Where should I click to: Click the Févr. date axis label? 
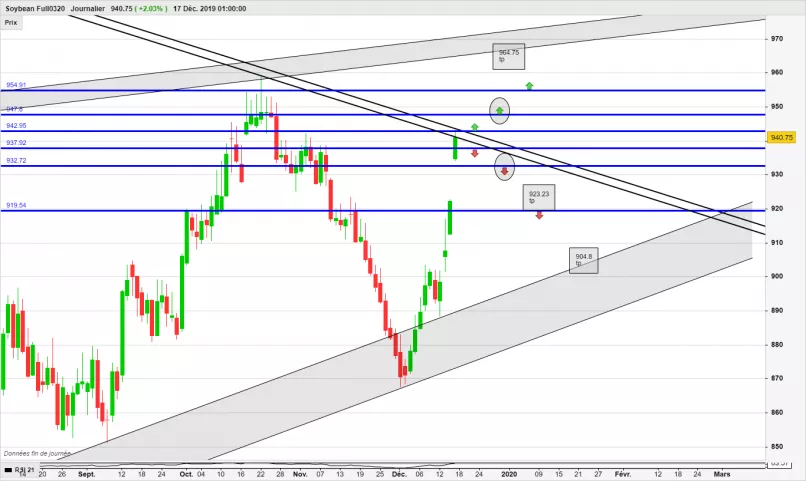[x=623, y=474]
